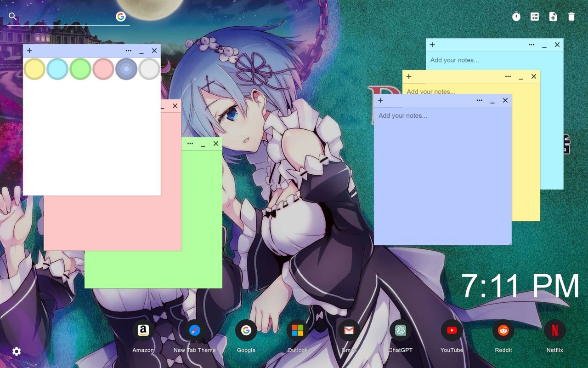Open the Reddit shortcut
The width and height of the screenshot is (588, 368).
pyautogui.click(x=503, y=330)
